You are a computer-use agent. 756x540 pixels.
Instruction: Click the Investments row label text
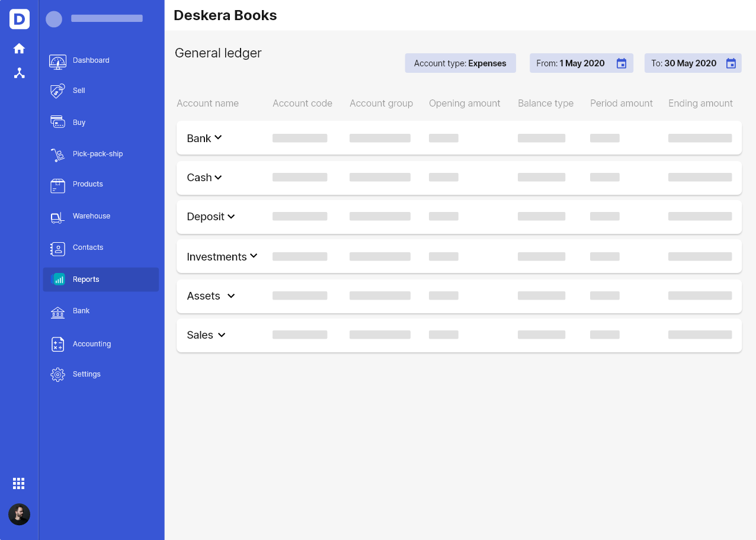216,257
